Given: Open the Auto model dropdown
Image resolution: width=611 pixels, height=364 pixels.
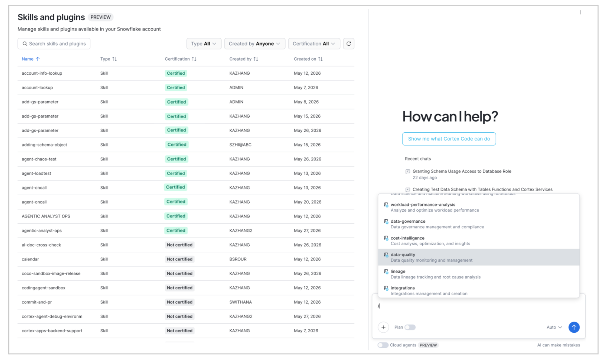Looking at the screenshot, I should coord(554,327).
